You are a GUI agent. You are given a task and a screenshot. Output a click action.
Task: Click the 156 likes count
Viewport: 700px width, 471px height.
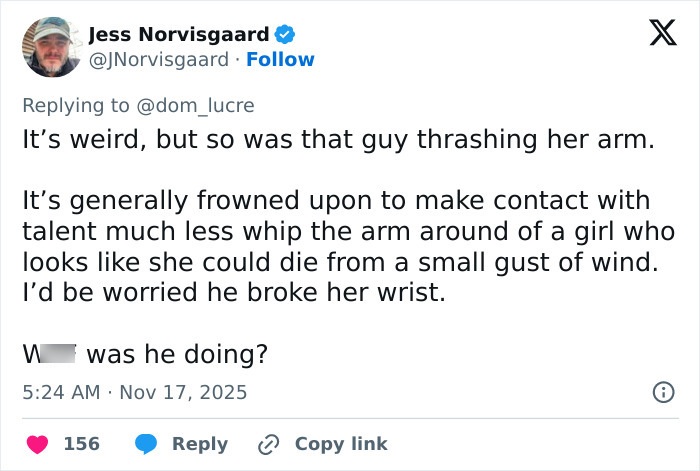tap(82, 443)
